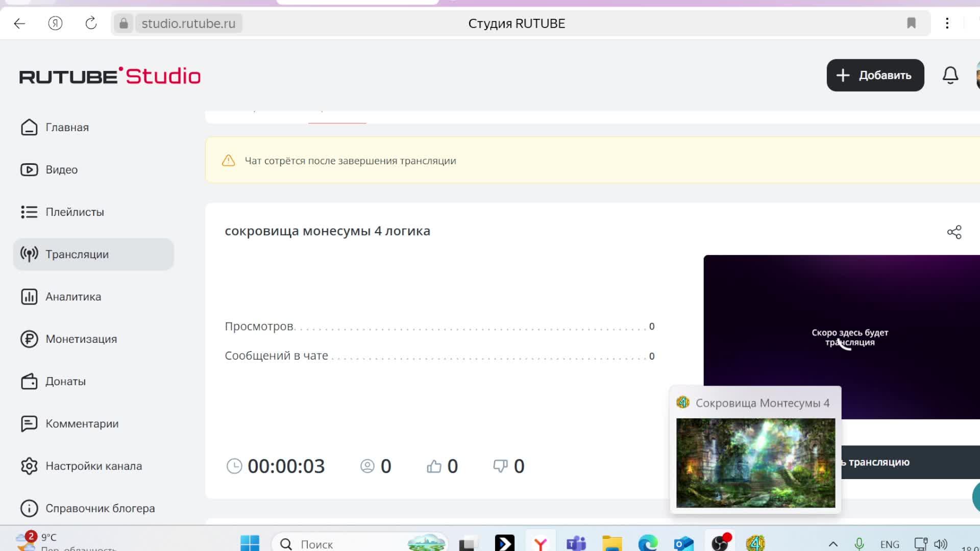Click the wallet icon beside Донаты
This screenshot has height=551, width=980.
29,382
